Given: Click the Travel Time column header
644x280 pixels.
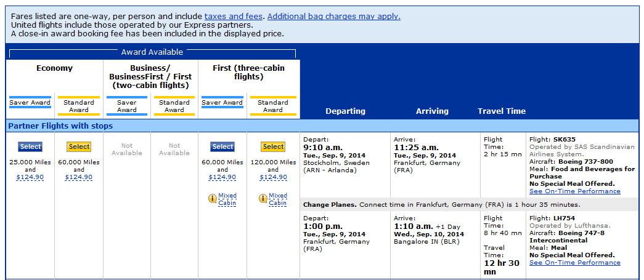Looking at the screenshot, I should 502,111.
